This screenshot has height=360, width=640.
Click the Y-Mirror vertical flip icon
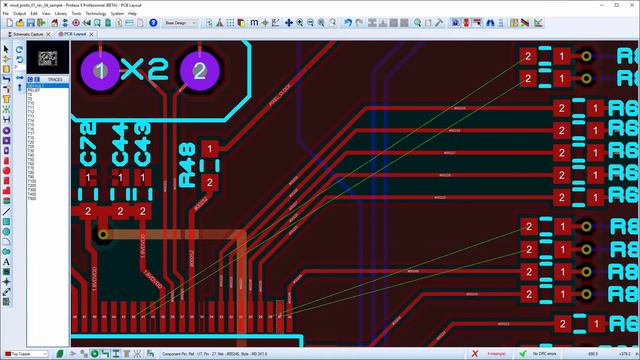coord(19,87)
